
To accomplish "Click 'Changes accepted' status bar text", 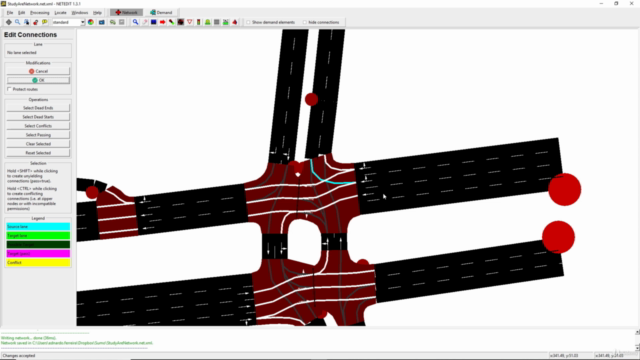I will (19, 356).
